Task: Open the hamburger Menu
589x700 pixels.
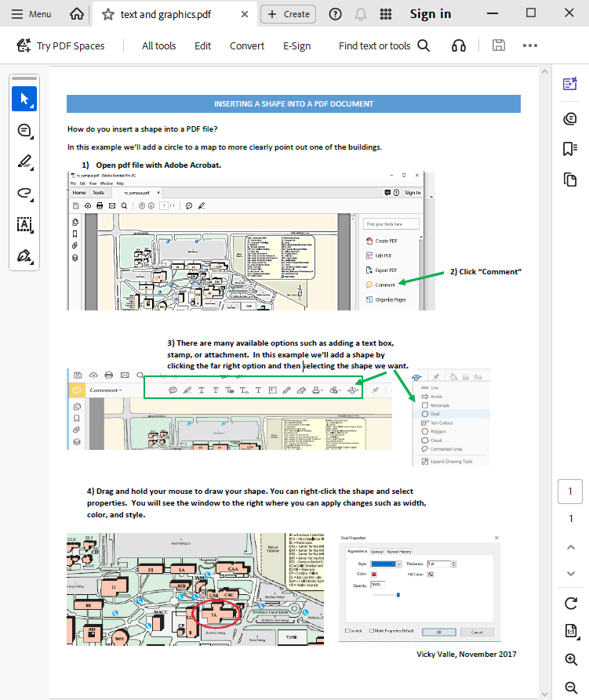Action: tap(31, 14)
